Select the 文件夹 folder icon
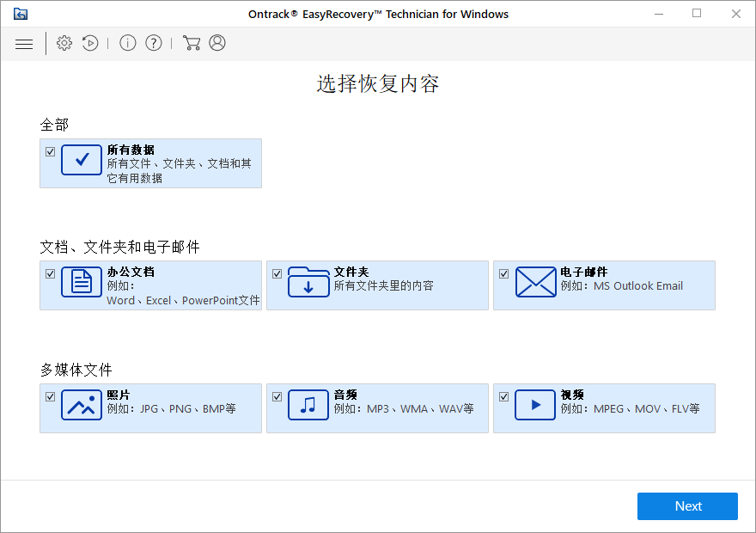 [x=308, y=281]
